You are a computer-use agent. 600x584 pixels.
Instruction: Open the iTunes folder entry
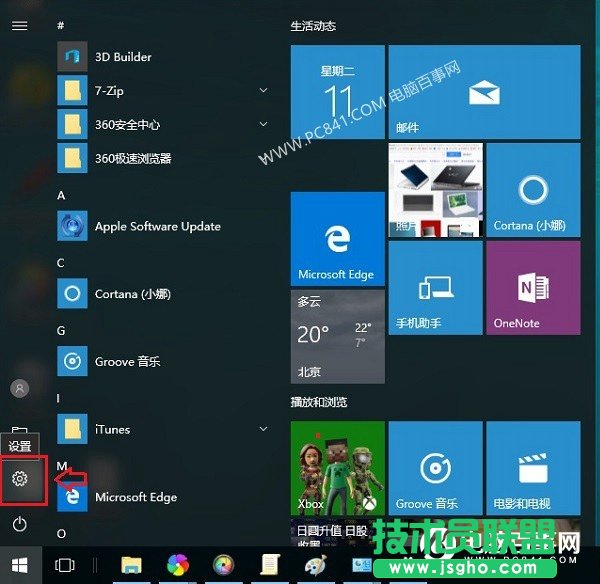coord(165,429)
